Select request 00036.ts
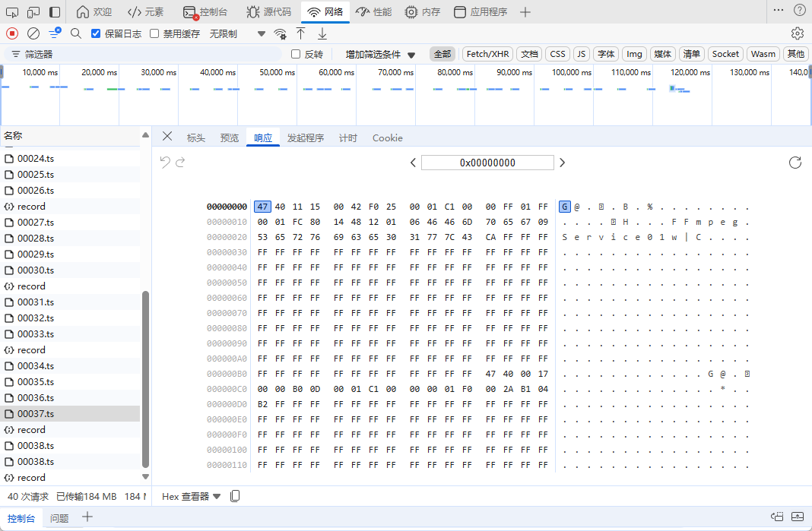Screen dimensions: 812x531 click(x=70, y=397)
